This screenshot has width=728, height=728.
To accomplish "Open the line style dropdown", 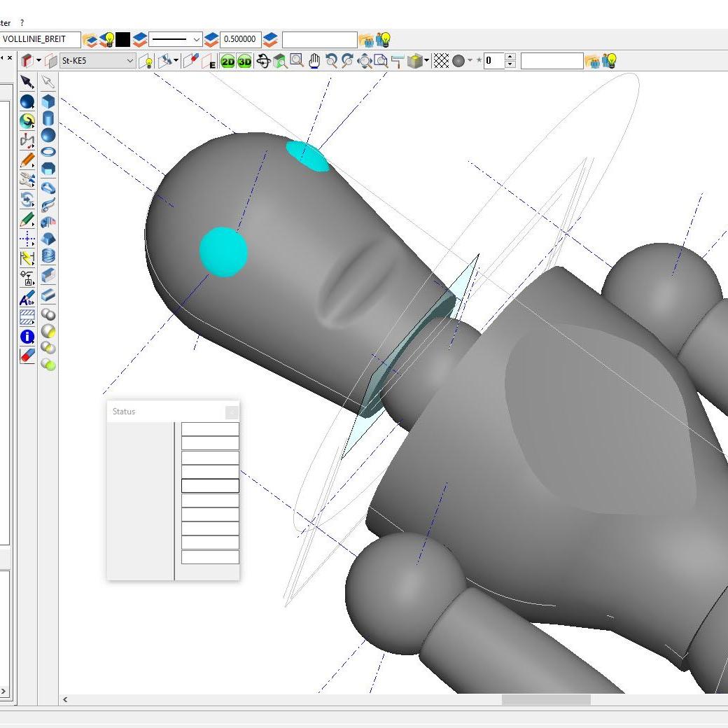I will coord(197,40).
